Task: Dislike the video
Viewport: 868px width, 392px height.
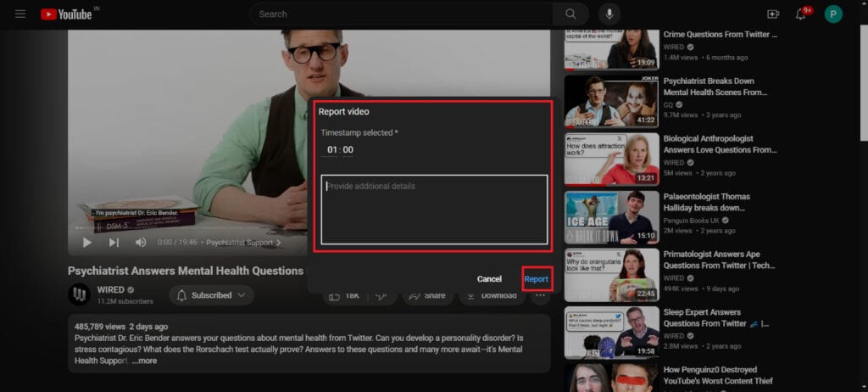Action: coord(381,295)
